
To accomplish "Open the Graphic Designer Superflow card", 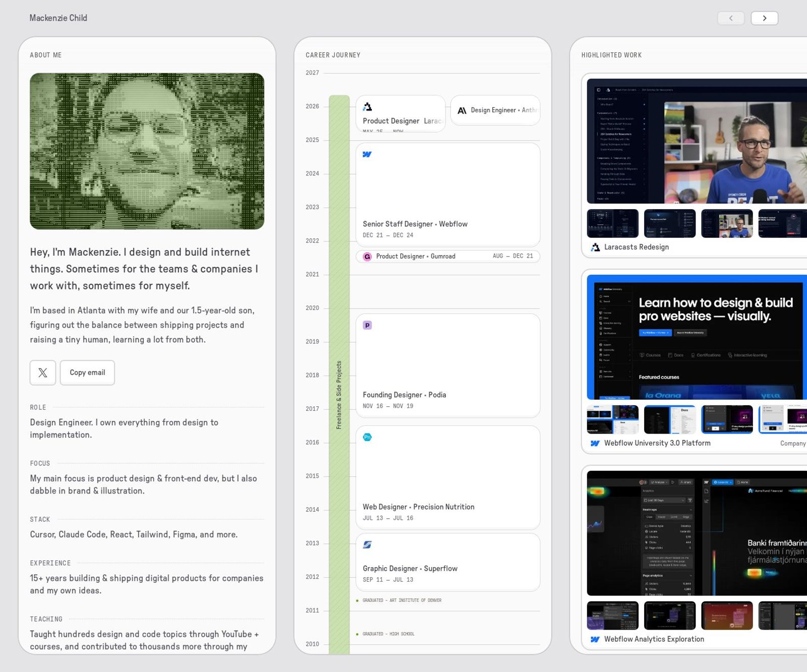I will click(448, 562).
